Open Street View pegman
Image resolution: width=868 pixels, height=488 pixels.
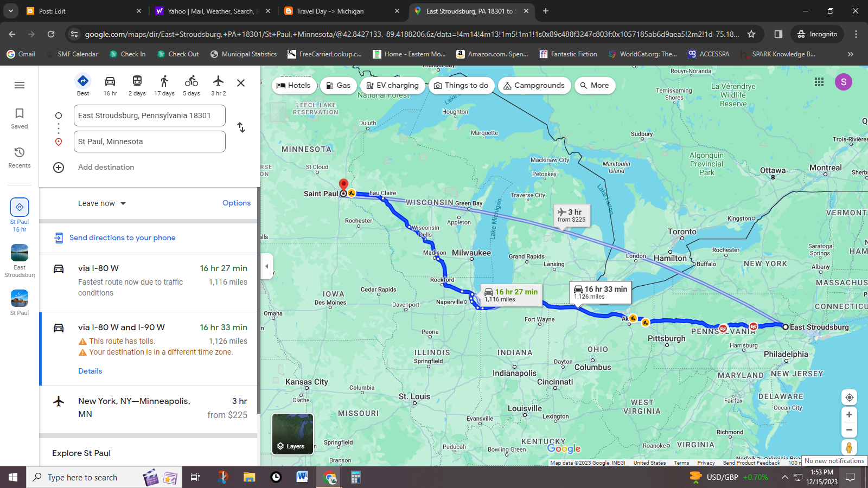pos(849,448)
